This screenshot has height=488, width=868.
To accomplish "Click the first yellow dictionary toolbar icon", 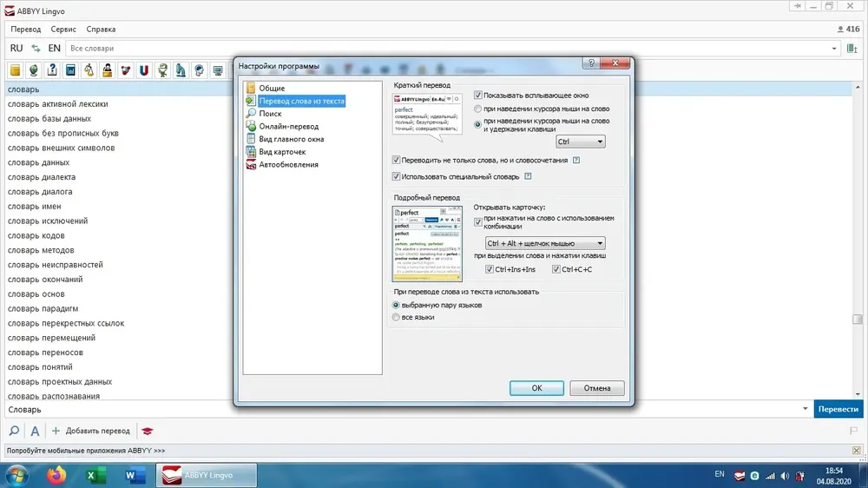I will coord(16,70).
